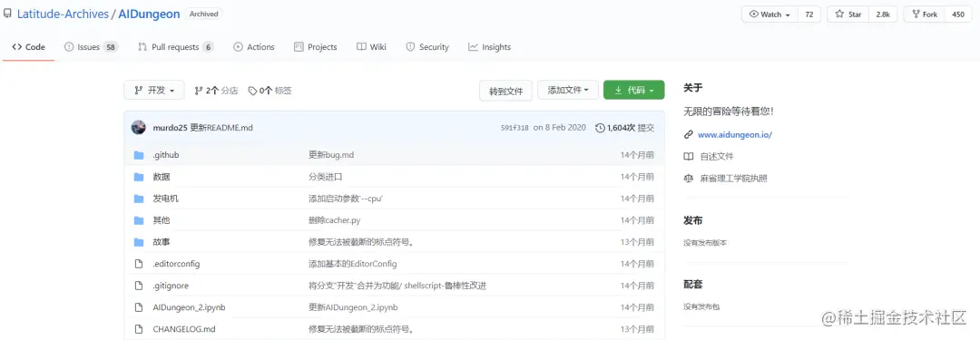
Task: Open the 发电机 folder
Action: pyautogui.click(x=166, y=199)
